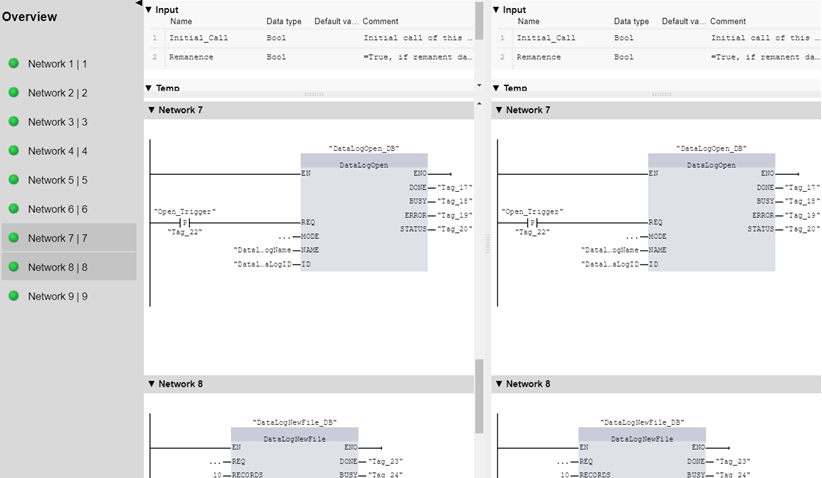Click green status icon of Network 2 | 2

click(14, 92)
